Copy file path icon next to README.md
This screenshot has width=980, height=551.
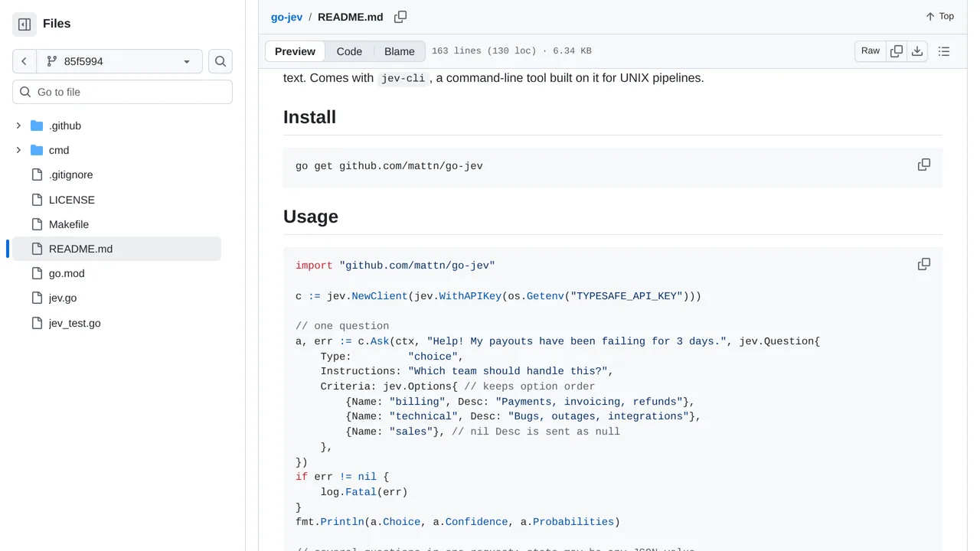[x=400, y=17]
